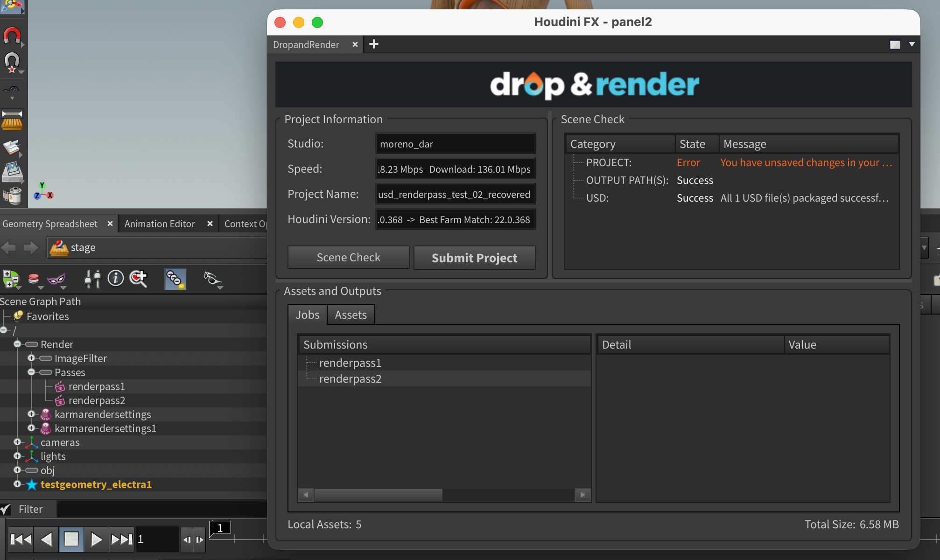
Task: Click the stage network icon
Action: click(x=59, y=248)
